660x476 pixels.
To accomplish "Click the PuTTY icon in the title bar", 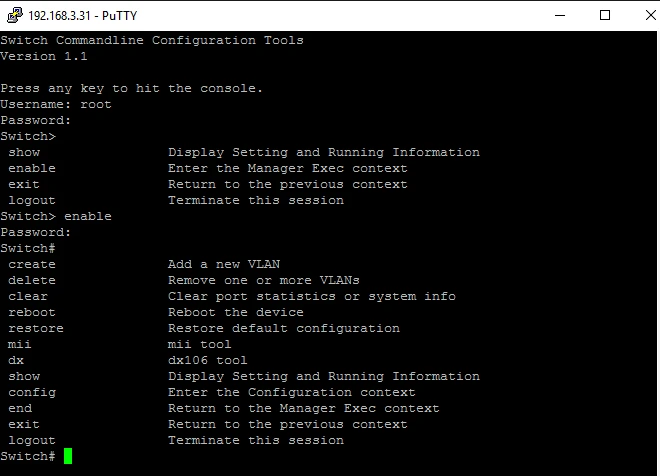I will [13, 15].
